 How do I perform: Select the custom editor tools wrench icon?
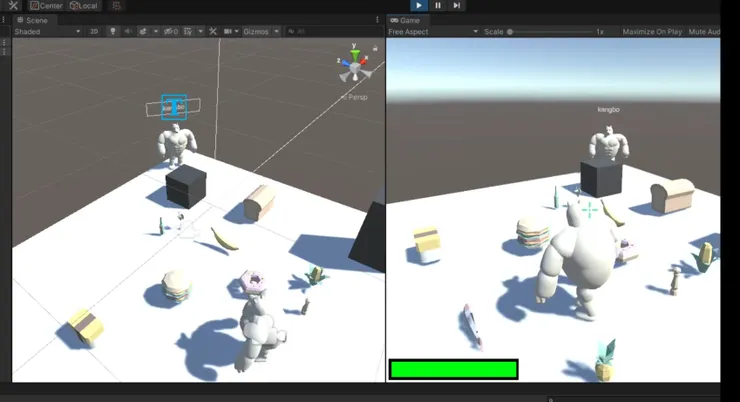[x=13, y=6]
